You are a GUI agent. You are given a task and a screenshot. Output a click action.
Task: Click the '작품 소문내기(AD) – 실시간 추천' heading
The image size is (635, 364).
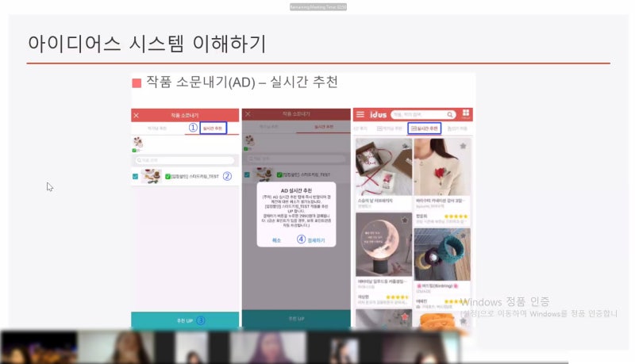(242, 82)
